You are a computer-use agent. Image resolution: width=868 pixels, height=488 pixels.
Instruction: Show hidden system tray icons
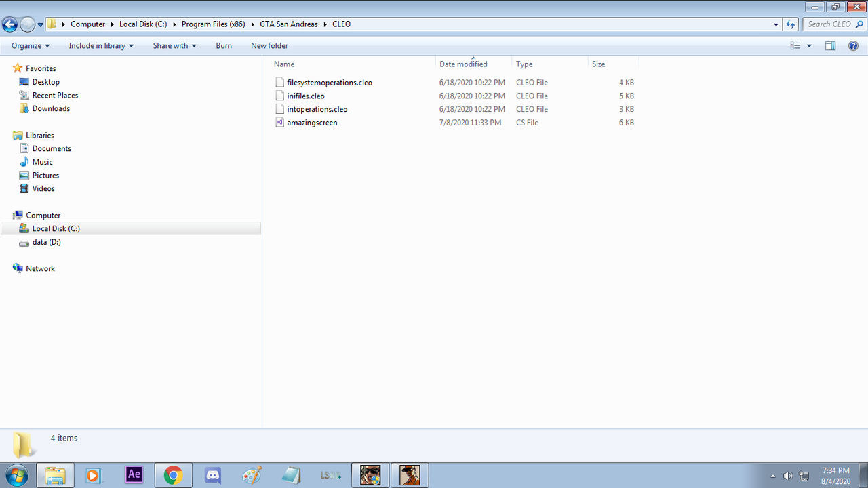(773, 476)
